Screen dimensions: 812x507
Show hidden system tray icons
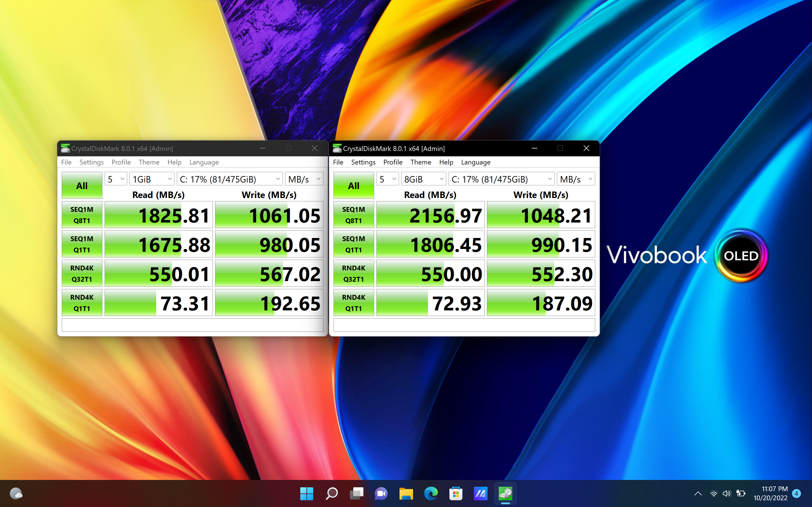(x=698, y=493)
